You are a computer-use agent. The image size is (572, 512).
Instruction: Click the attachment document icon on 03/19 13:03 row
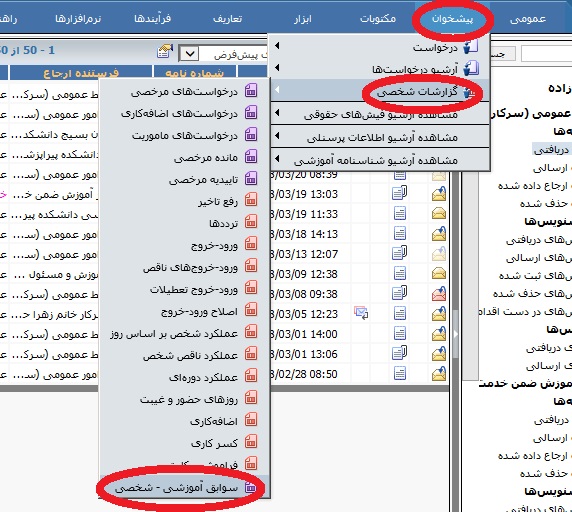[399, 193]
